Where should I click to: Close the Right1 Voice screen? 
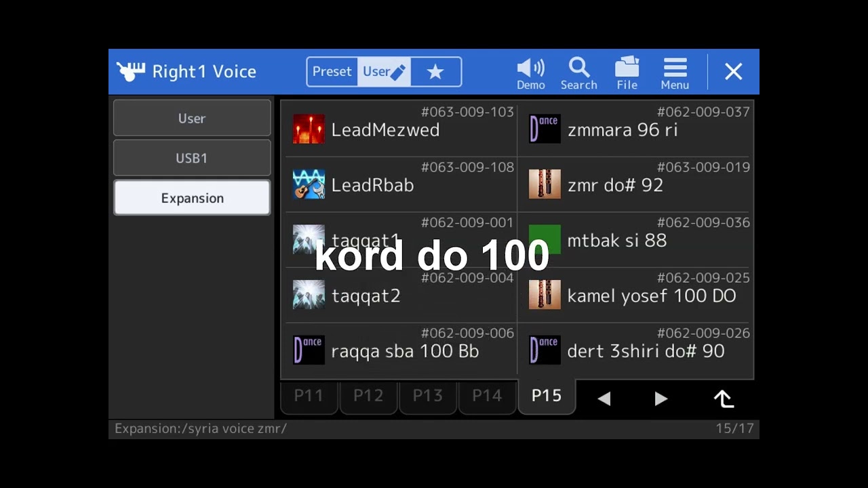pos(733,71)
